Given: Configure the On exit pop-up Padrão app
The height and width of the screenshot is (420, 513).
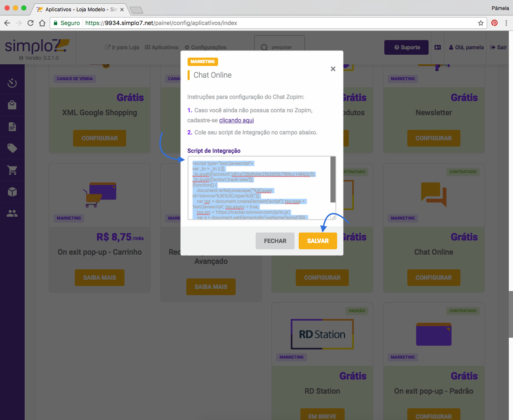Looking at the screenshot, I should (434, 415).
